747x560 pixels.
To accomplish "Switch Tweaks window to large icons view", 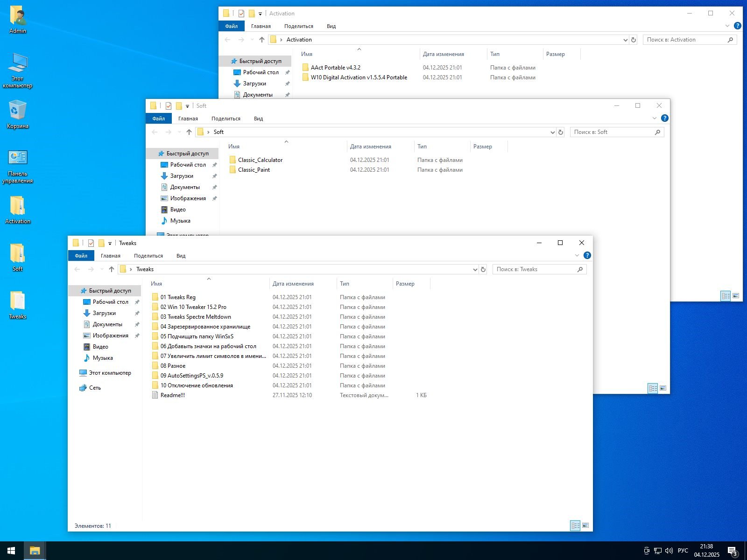I will (x=585, y=525).
